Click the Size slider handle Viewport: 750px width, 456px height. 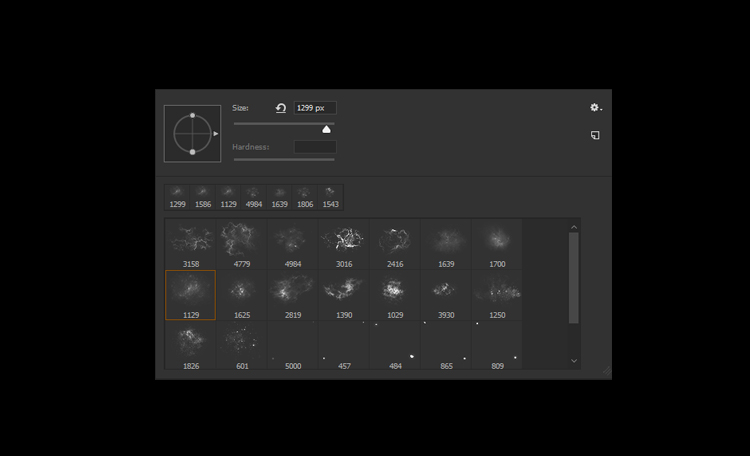pos(326,128)
